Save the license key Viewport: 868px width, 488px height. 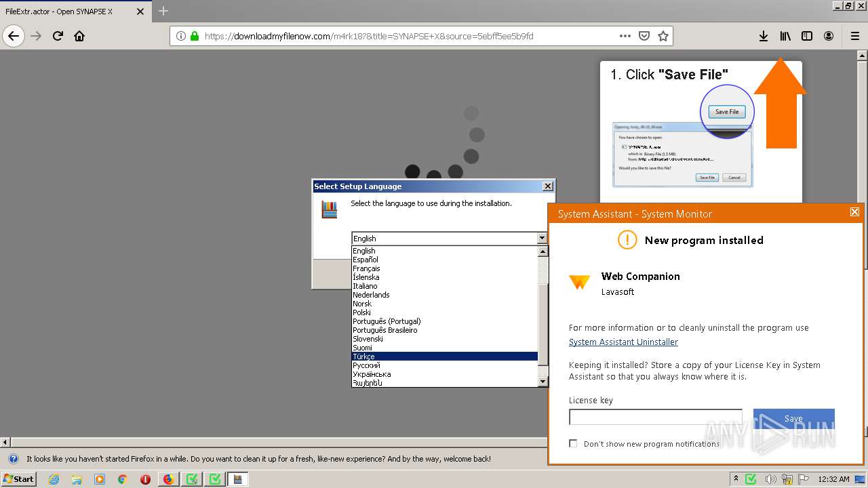tap(793, 418)
